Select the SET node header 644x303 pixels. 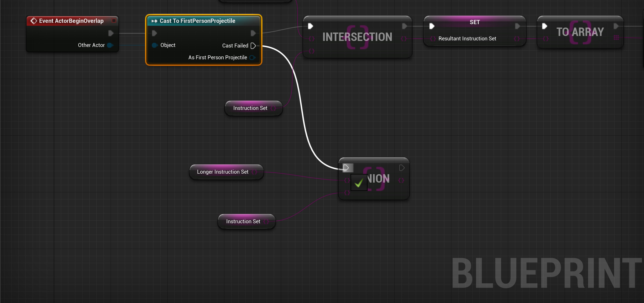click(475, 22)
